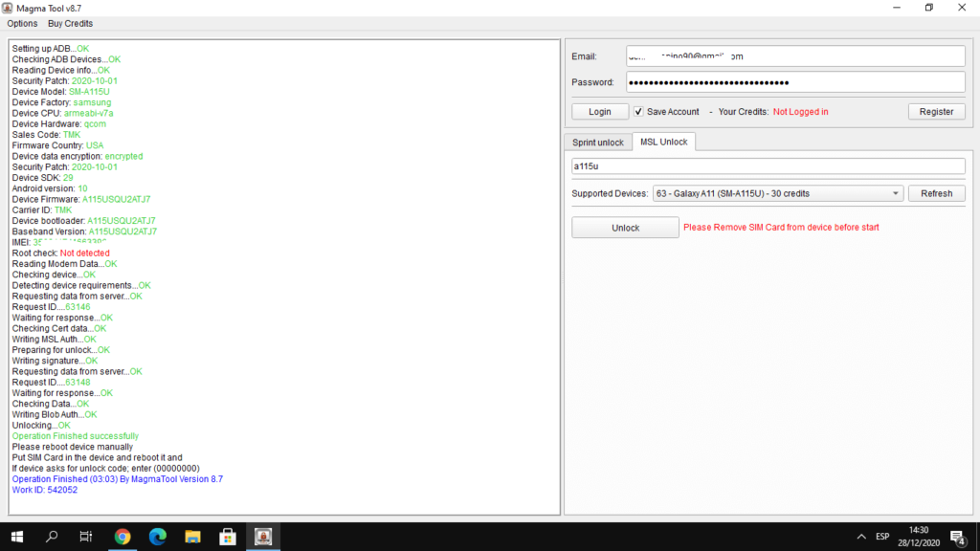Start the Unlock operation

[x=625, y=228]
